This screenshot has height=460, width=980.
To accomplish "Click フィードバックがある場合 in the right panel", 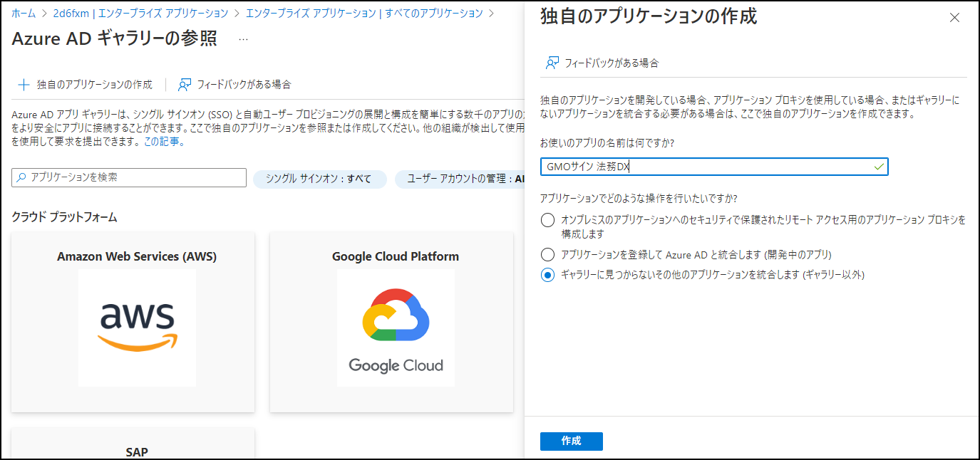I will (x=602, y=63).
